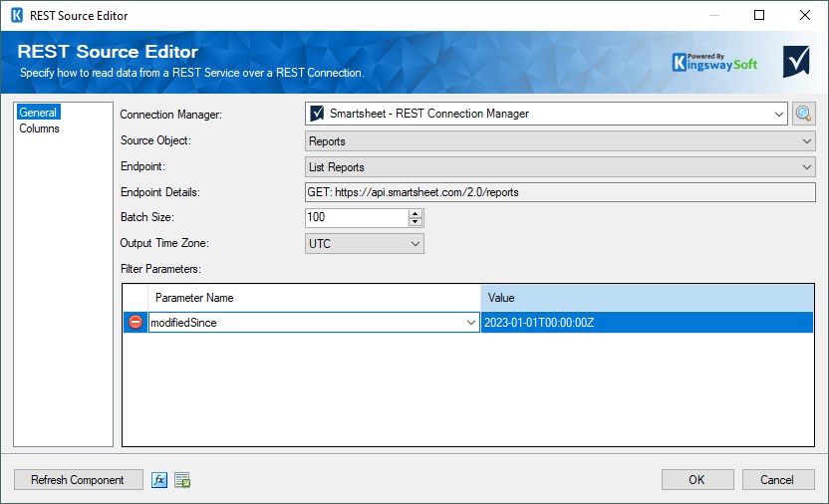Expand the modifiedSince parameter name dropdown

point(471,323)
